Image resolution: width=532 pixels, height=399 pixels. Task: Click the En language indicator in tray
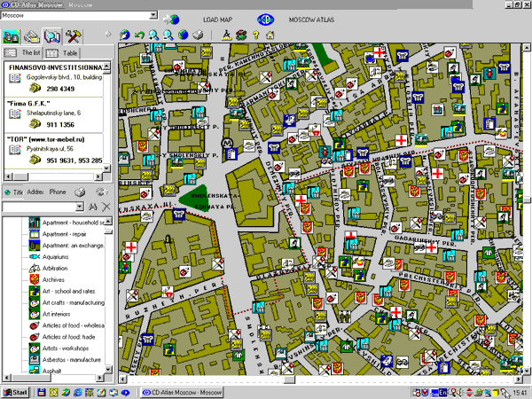tap(442, 393)
